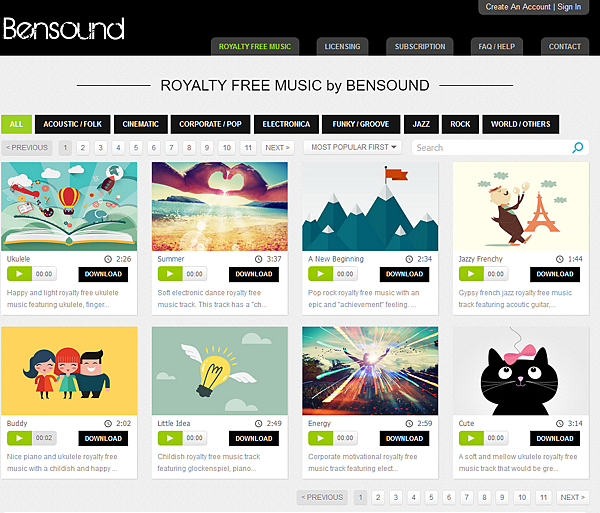600x513 pixels.
Task: Go to page 5 in top pagination
Action: (x=136, y=148)
